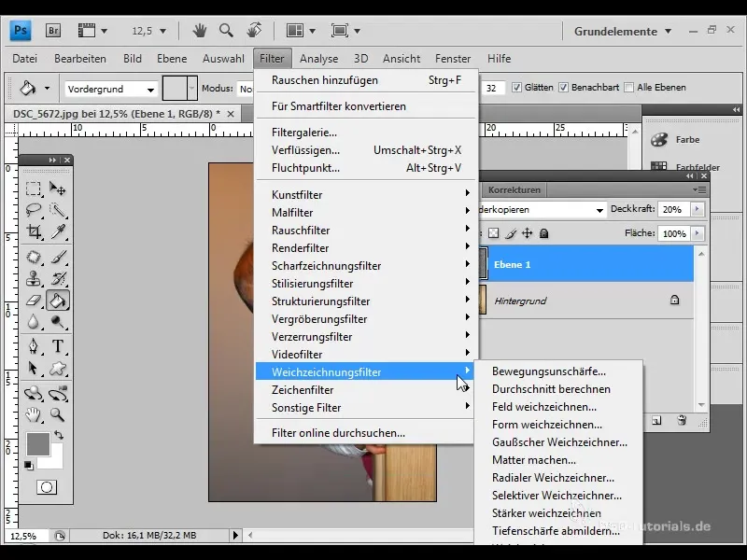
Task: Toggle Quick Mask mode
Action: click(46, 487)
